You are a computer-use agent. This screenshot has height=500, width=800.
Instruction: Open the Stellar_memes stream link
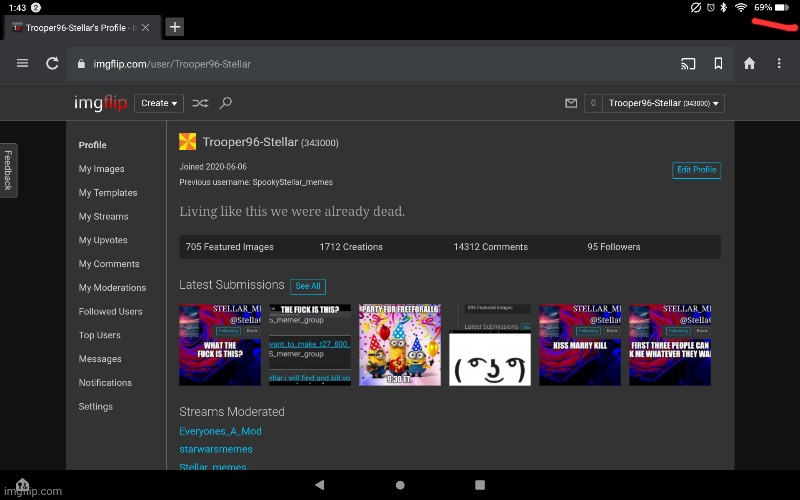coord(213,466)
